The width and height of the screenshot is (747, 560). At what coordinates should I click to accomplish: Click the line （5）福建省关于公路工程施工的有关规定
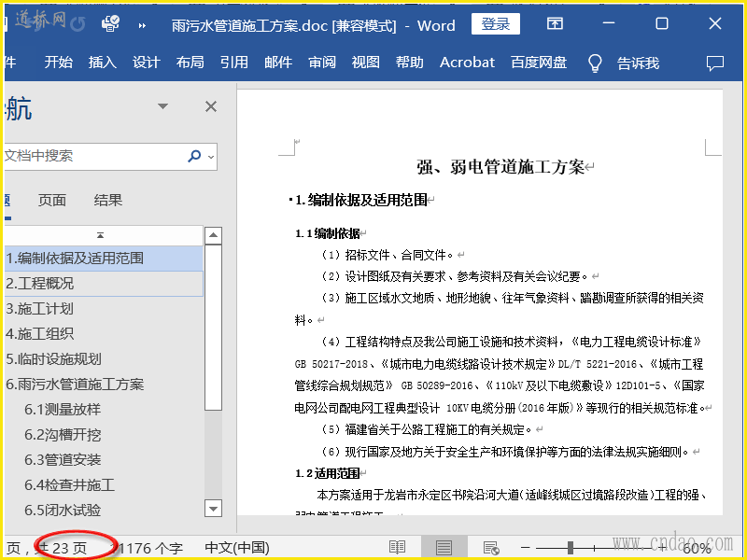coord(427,429)
